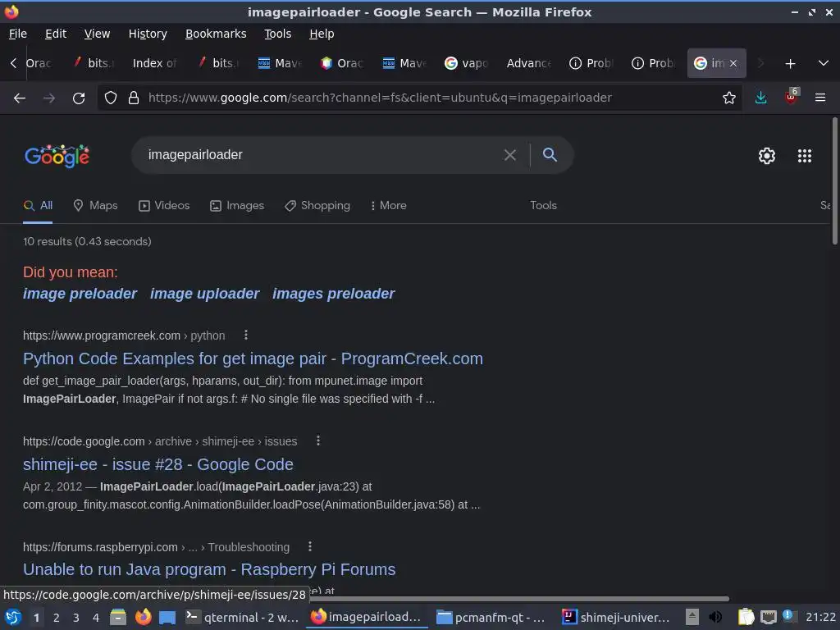Reload the current page

79,98
